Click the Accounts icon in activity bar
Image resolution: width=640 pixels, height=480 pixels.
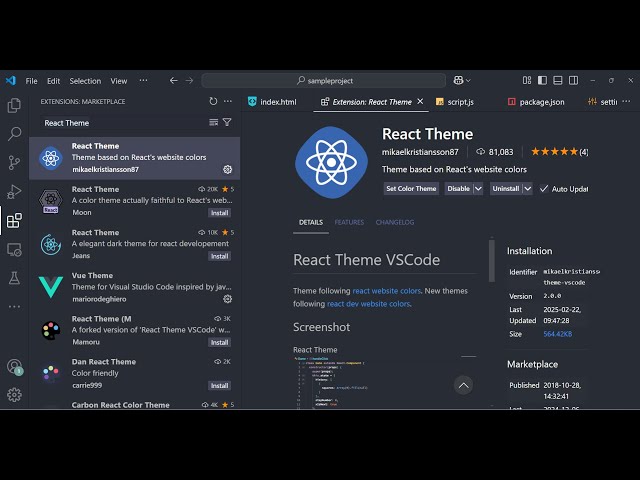pyautogui.click(x=14, y=367)
